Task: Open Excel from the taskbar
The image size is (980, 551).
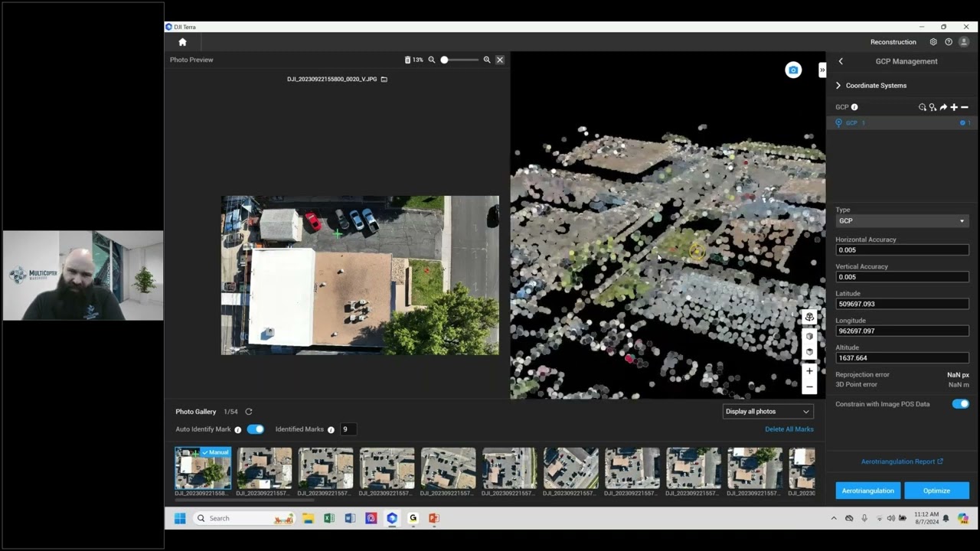Action: 329,518
